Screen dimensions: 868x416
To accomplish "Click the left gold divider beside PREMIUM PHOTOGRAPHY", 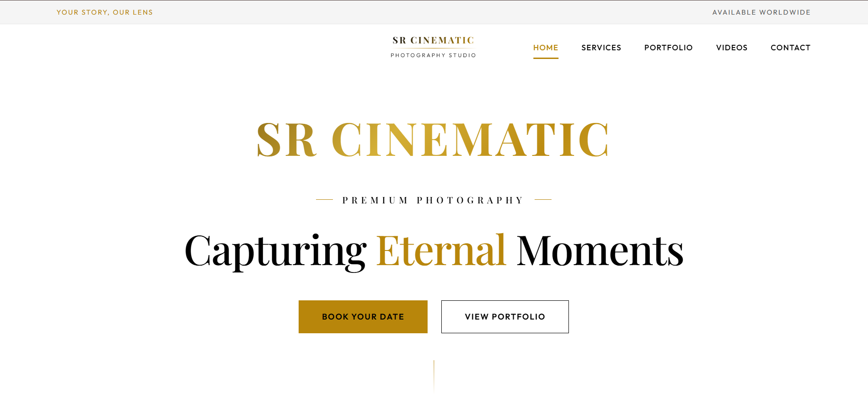I will point(324,200).
